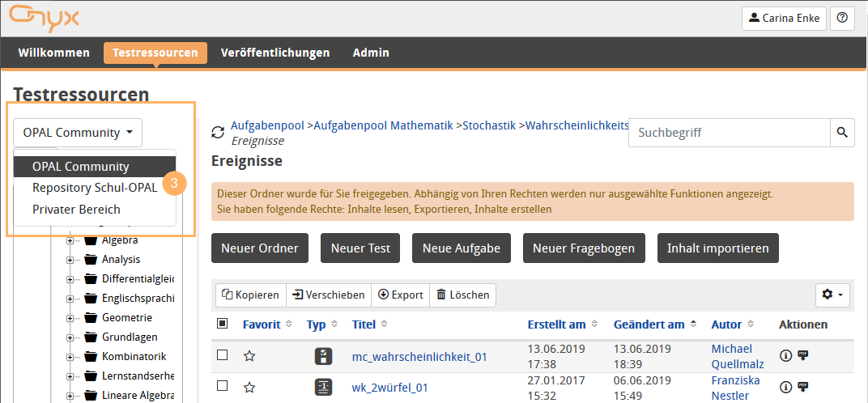Open the mc_wahrscheinlichkeit_01 title link
The width and height of the screenshot is (868, 403).
[419, 357]
